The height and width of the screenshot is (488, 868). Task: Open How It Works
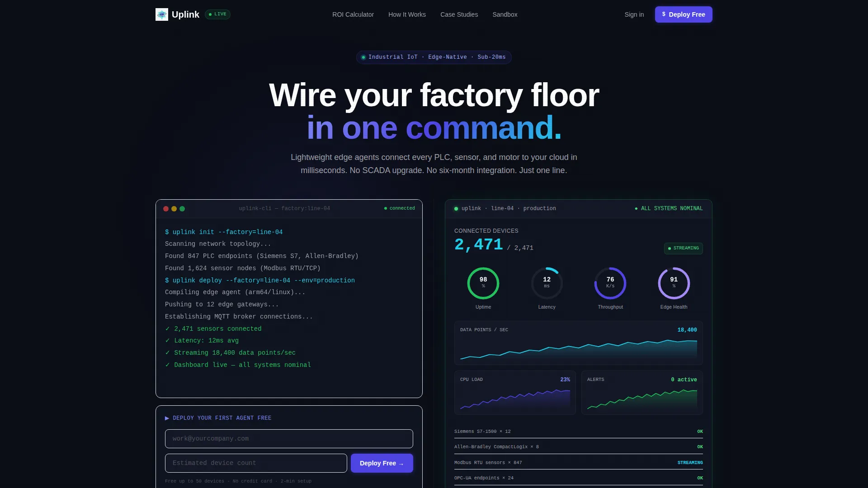(x=407, y=14)
